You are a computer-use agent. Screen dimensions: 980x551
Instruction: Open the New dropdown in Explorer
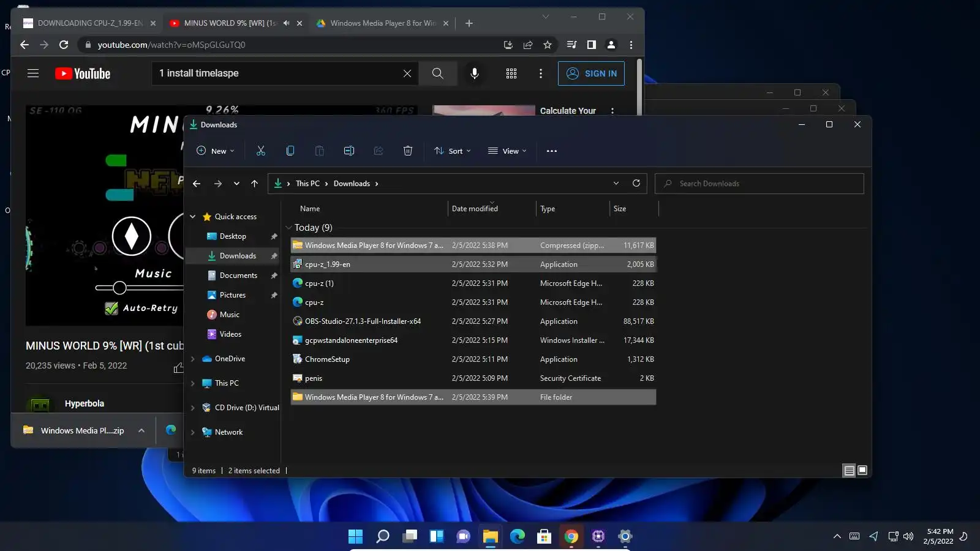click(x=216, y=151)
